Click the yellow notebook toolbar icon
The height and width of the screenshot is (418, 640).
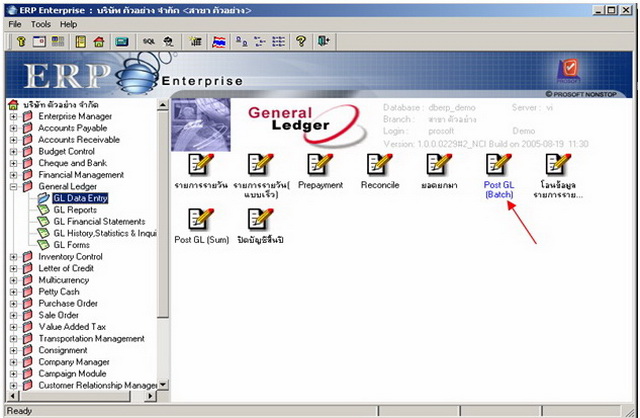(x=80, y=41)
